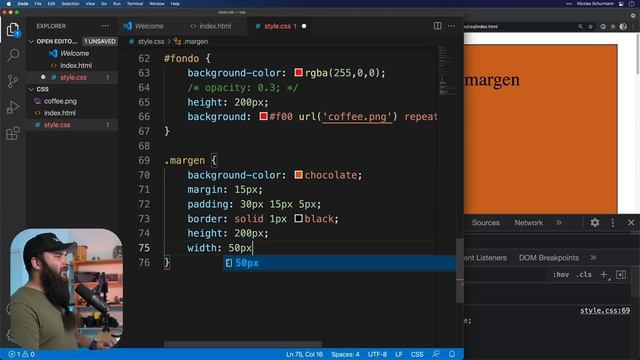Open editor more actions menu
The image size is (640, 360).
click(451, 26)
